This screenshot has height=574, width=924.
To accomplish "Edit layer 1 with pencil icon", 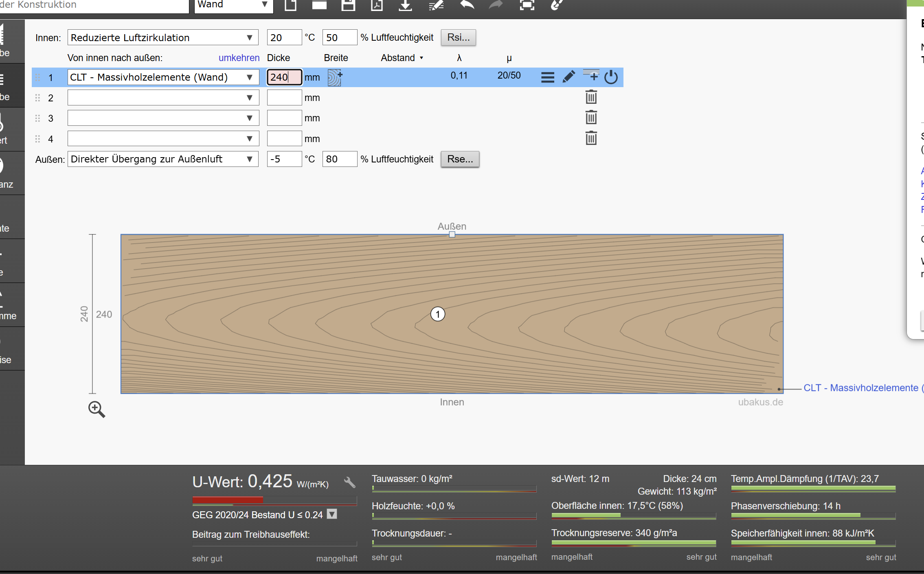I will [568, 77].
